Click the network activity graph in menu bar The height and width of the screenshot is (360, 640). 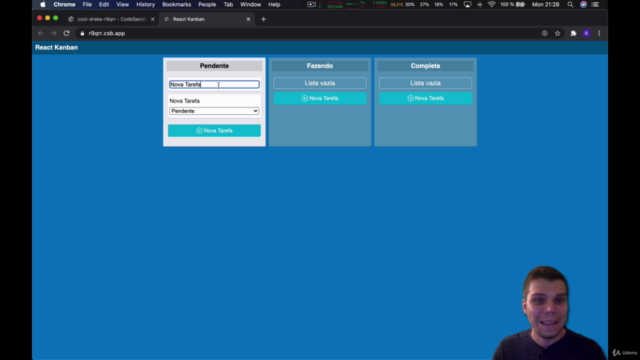coord(353,4)
